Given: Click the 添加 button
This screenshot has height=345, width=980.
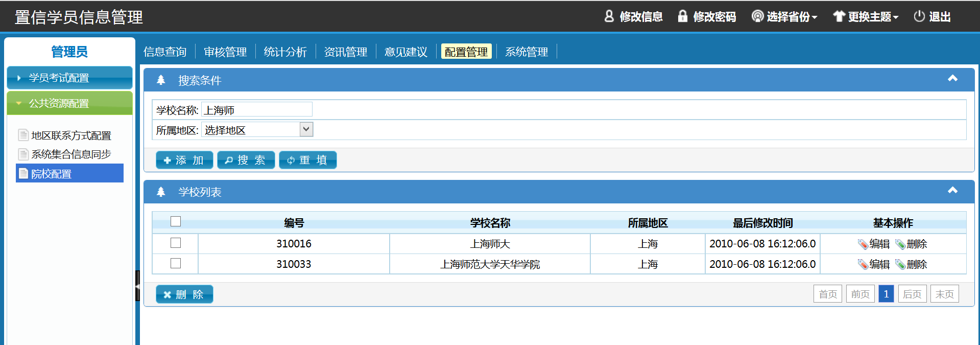Looking at the screenshot, I should [x=184, y=160].
